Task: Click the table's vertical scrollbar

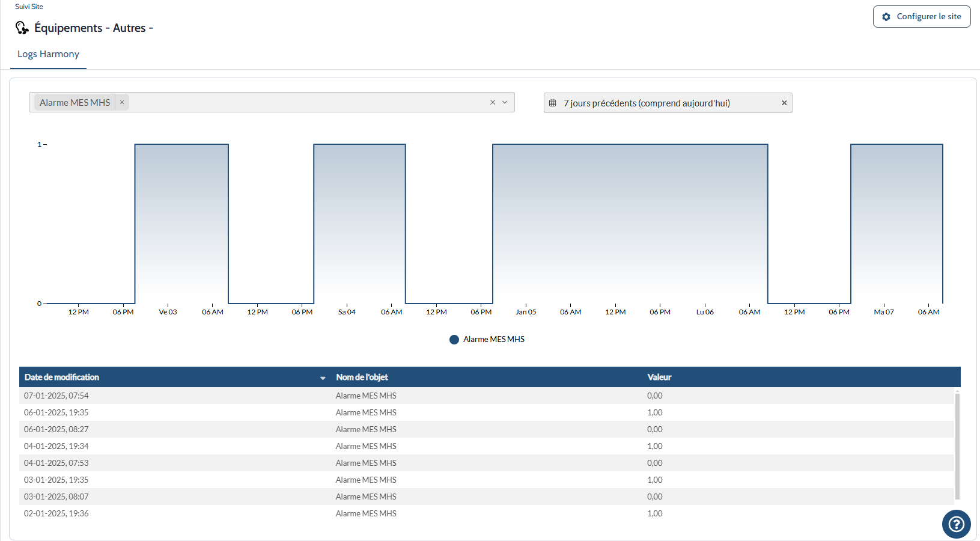Action: [x=957, y=446]
